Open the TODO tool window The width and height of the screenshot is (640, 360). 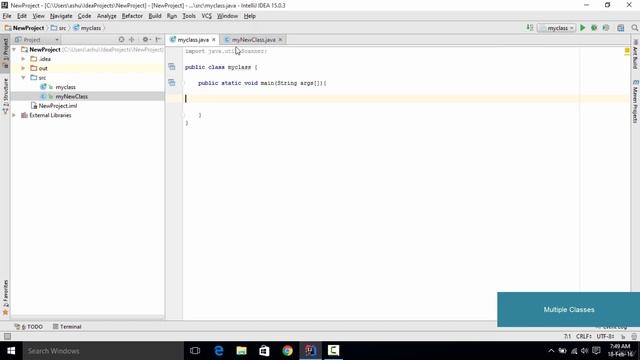[29, 327]
